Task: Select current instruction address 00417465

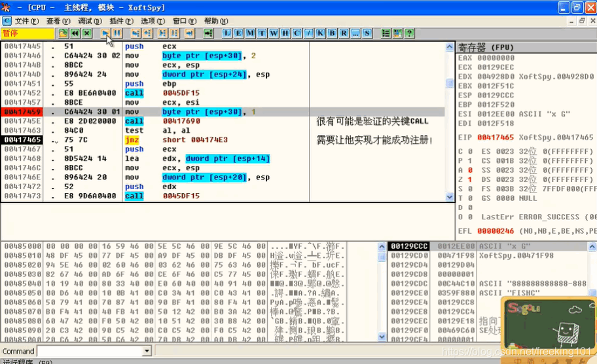Action: point(22,139)
